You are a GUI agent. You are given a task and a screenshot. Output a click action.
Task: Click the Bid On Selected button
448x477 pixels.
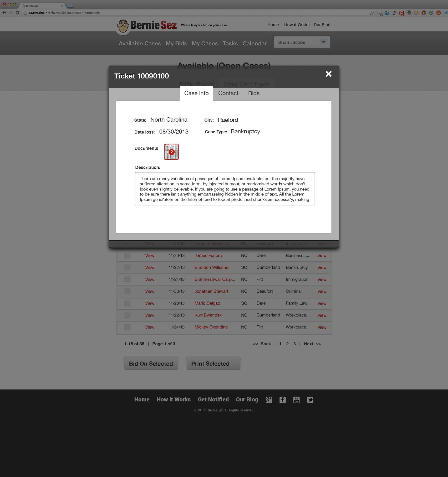coord(151,363)
